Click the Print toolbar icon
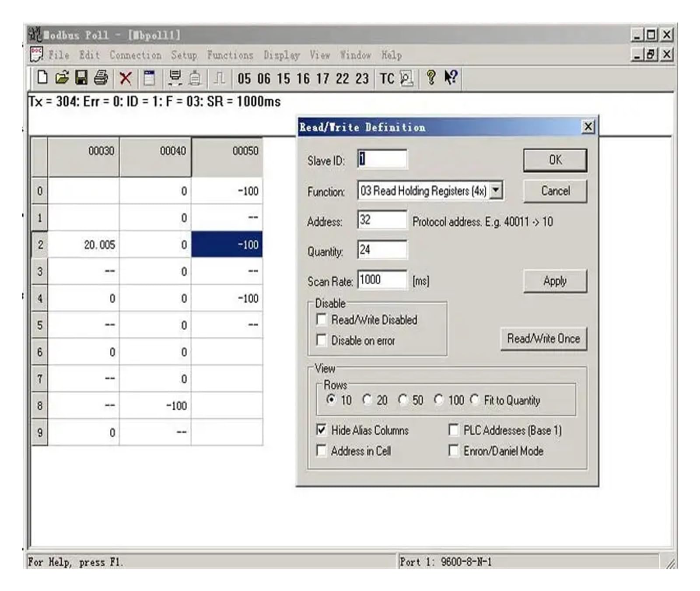700x591 pixels. 101,78
